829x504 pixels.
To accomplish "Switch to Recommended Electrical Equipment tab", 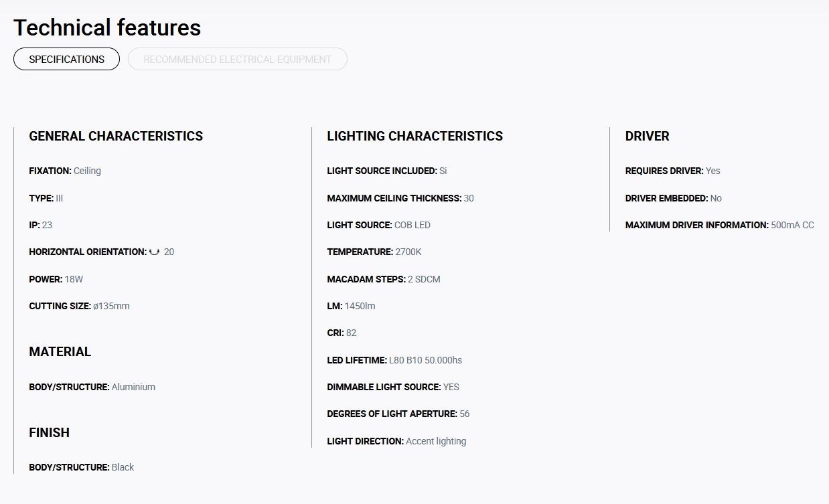I will 237,59.
